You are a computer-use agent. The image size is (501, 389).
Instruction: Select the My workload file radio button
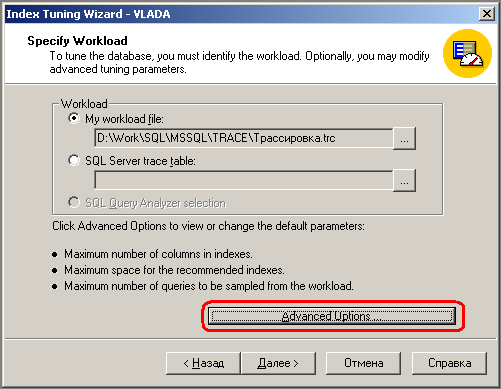pyautogui.click(x=74, y=118)
